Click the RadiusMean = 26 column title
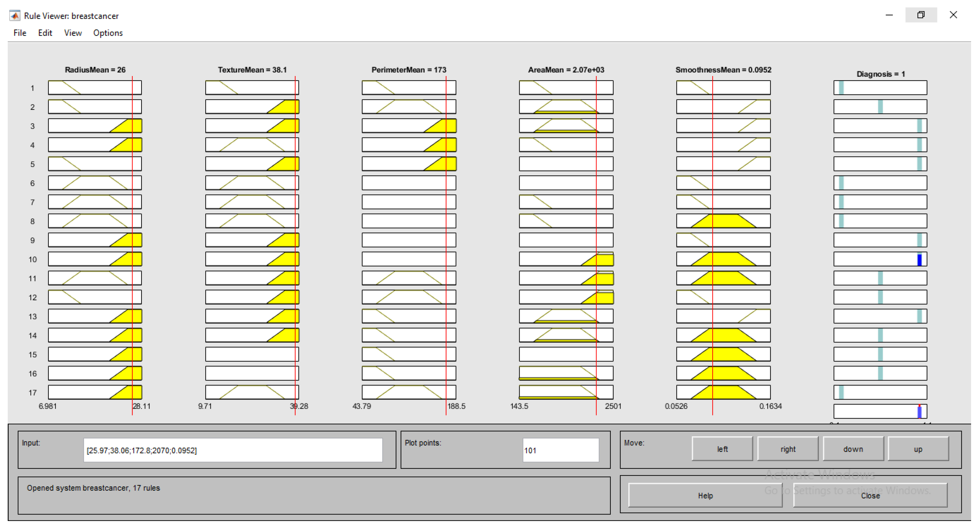980x529 pixels. click(x=95, y=70)
